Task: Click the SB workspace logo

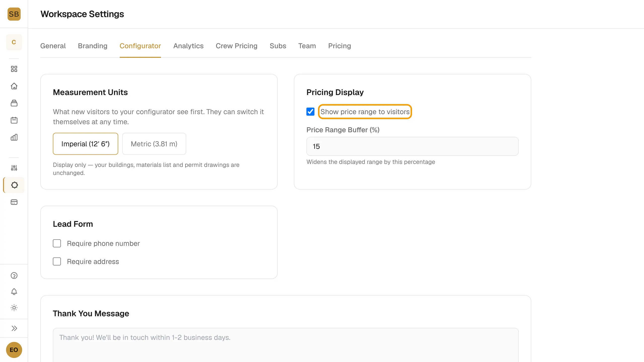Action: tap(14, 14)
